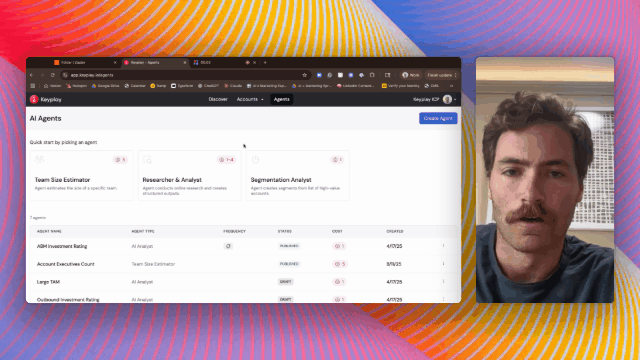Open the Typeform bookmark
Viewport: 640px width, 360px height.
182,86
